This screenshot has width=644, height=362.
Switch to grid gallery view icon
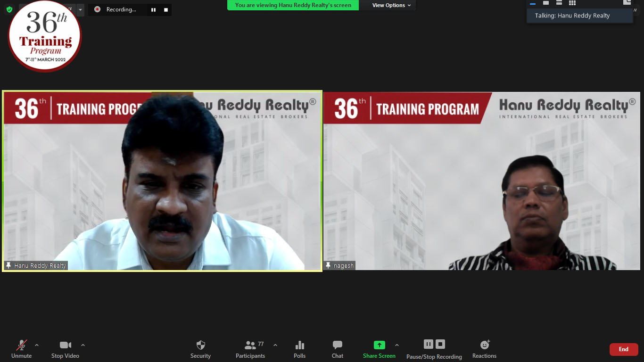tap(572, 3)
